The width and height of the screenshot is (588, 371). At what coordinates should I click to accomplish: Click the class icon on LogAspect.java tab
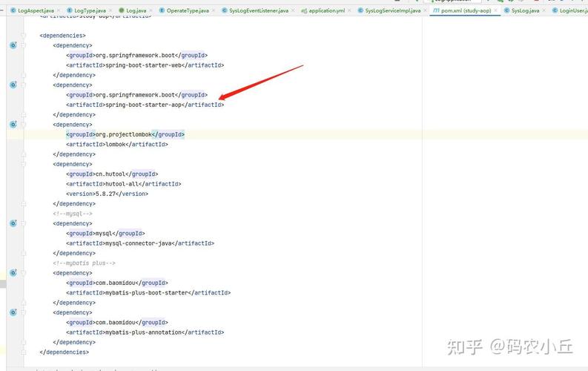[x=13, y=10]
